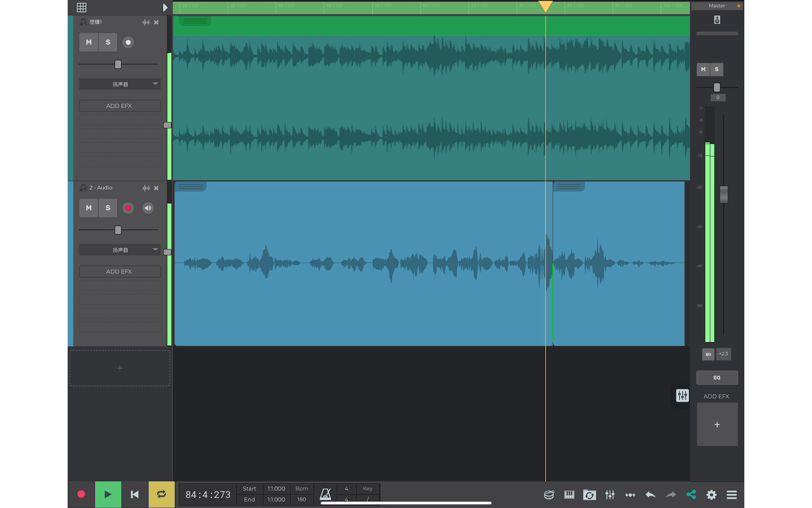Click the Start value 1:1:000 field

[276, 489]
